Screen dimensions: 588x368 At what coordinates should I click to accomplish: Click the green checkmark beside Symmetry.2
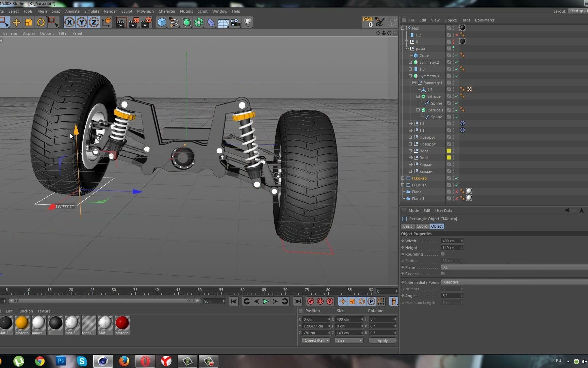(x=457, y=62)
